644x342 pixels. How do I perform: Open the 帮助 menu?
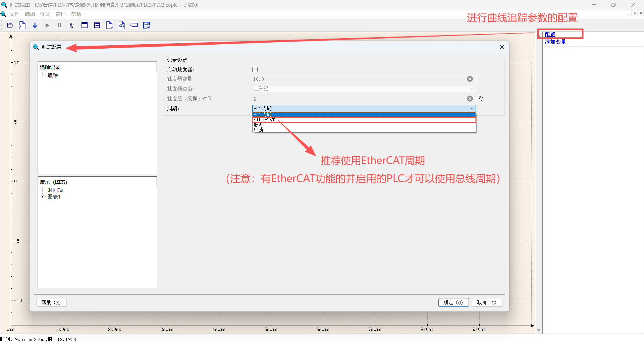76,14
